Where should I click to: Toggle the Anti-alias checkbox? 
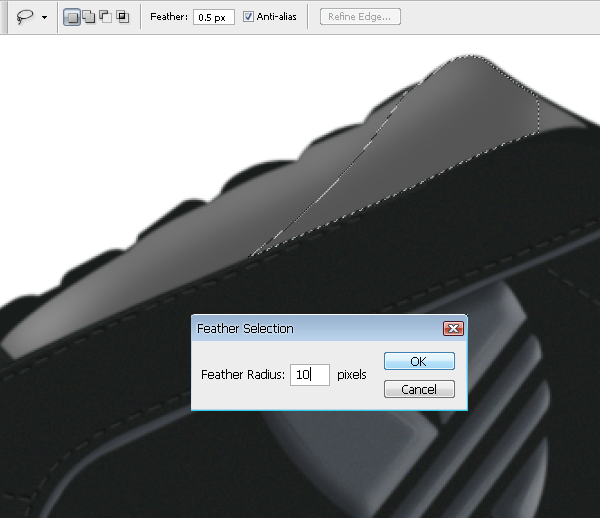(248, 17)
